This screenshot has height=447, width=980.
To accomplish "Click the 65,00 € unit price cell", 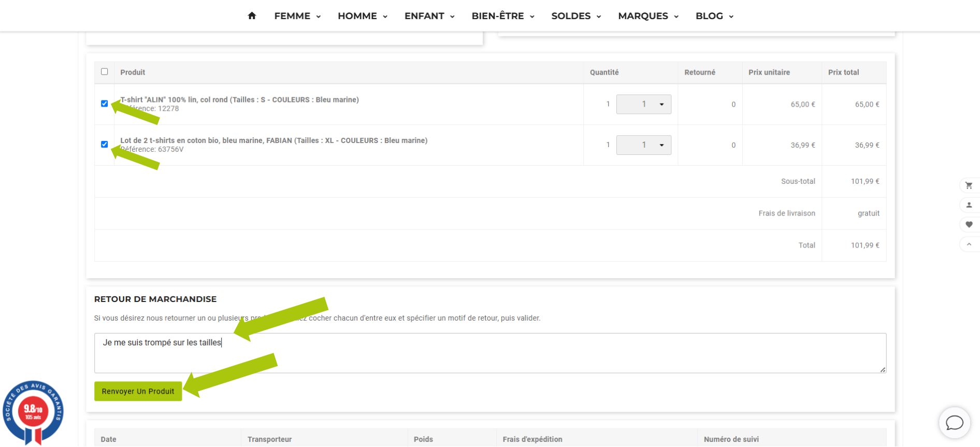I will tap(803, 104).
